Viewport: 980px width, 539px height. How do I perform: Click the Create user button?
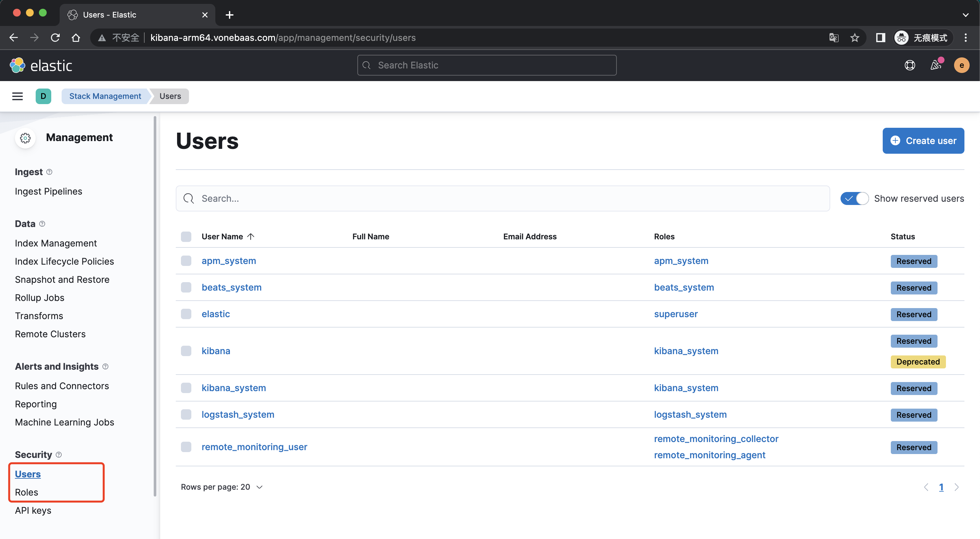pos(923,141)
